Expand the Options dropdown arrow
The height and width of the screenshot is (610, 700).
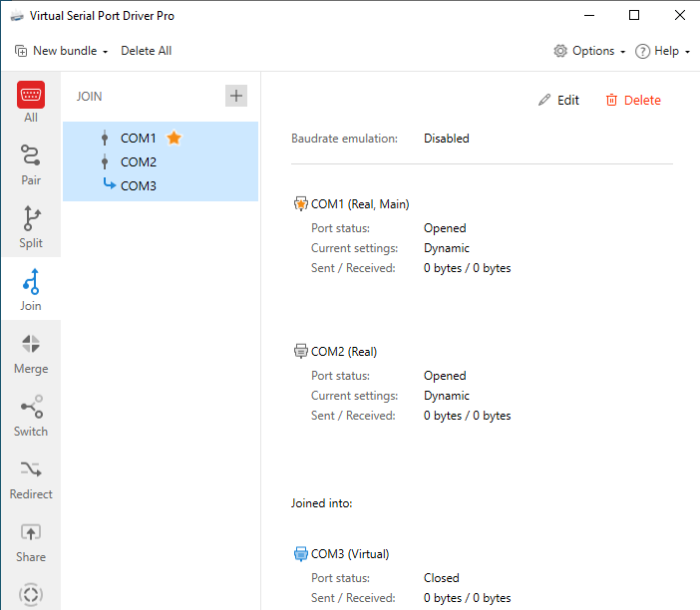623,52
